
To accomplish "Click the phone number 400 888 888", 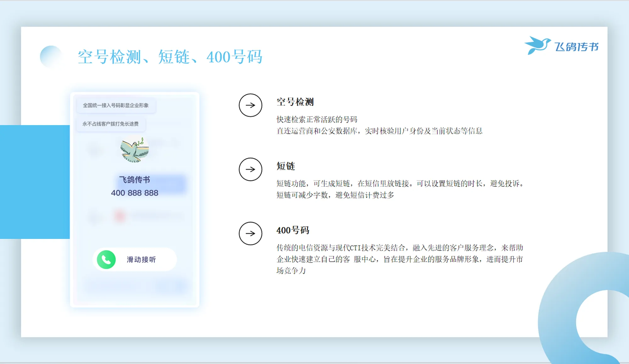I will [x=135, y=193].
